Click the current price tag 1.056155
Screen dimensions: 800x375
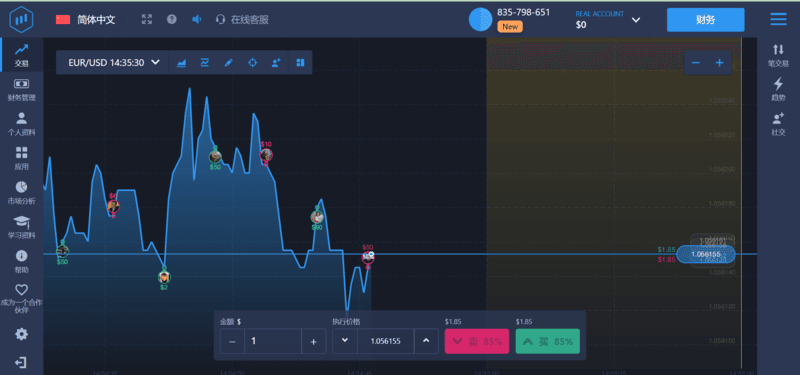pos(706,254)
